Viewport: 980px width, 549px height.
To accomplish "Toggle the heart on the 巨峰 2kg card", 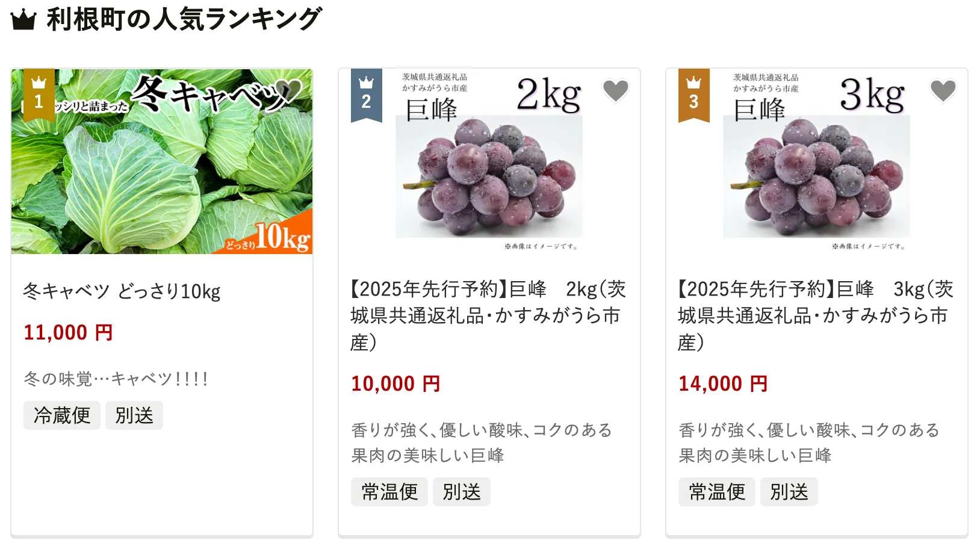I will tap(615, 91).
